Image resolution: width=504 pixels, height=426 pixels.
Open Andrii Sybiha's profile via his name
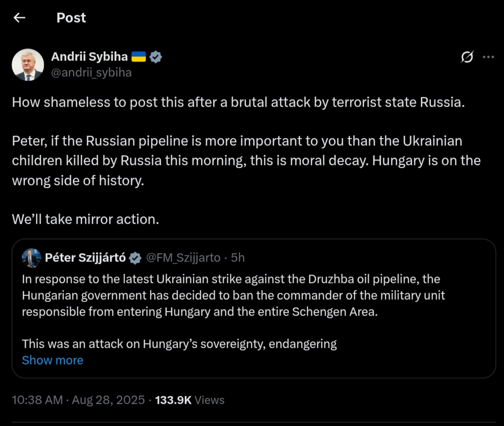click(x=90, y=57)
